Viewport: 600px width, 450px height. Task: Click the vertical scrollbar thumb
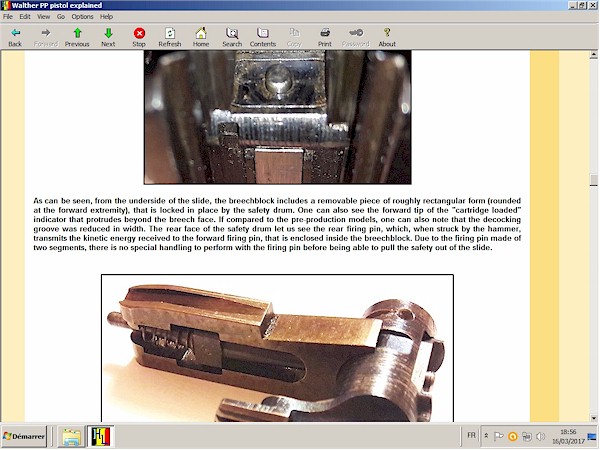click(x=593, y=180)
